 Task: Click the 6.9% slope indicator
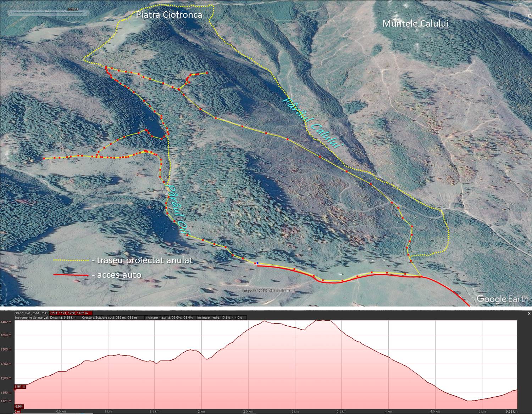click(19, 406)
